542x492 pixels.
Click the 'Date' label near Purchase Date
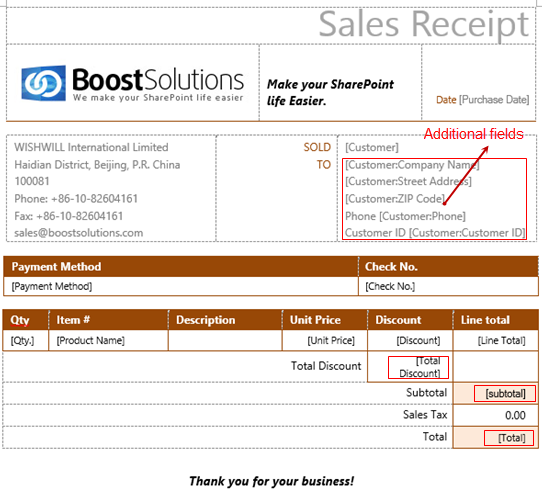pos(446,100)
